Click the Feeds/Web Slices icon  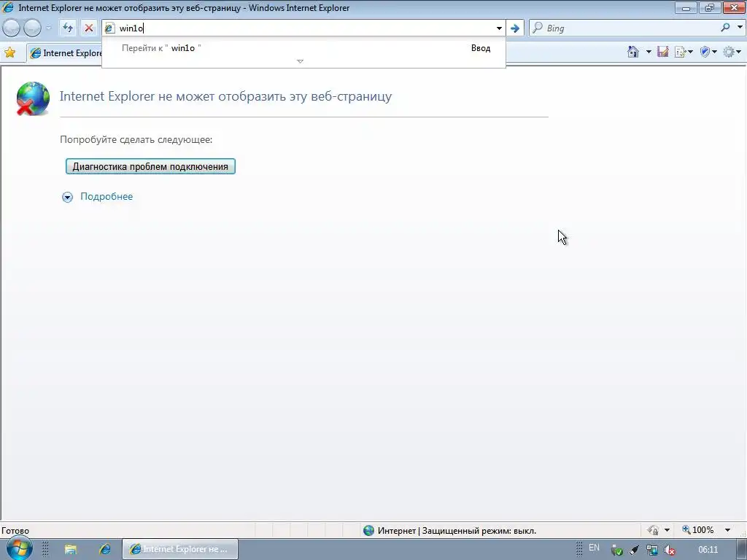662,52
